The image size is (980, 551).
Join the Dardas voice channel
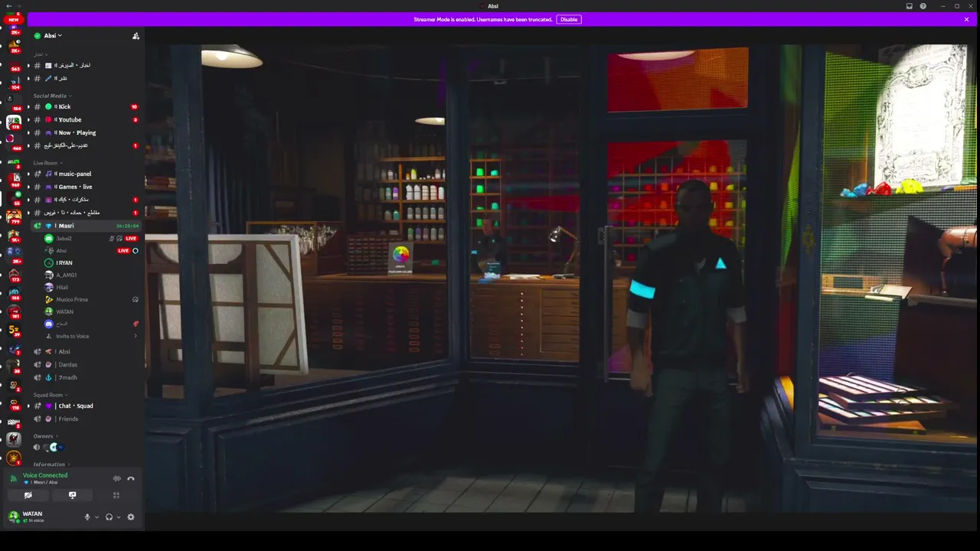(x=84, y=365)
